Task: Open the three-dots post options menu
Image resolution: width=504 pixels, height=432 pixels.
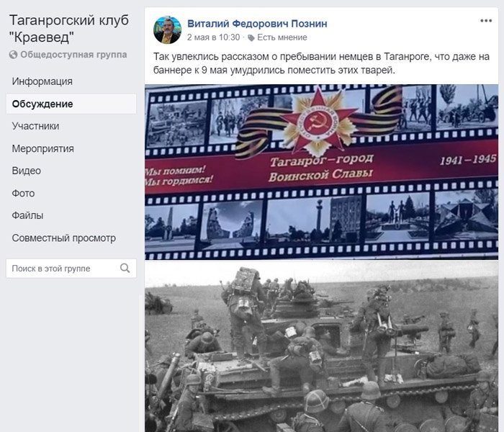Action: (x=486, y=21)
